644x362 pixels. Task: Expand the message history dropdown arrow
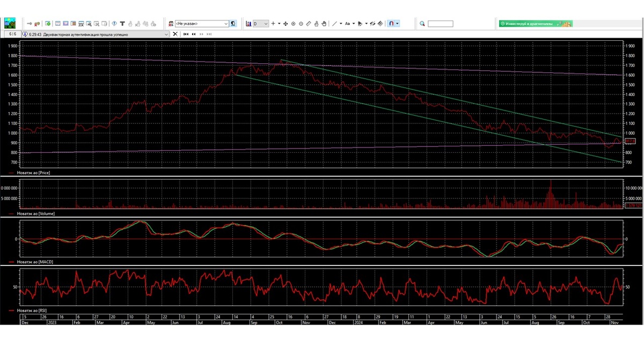(166, 34)
